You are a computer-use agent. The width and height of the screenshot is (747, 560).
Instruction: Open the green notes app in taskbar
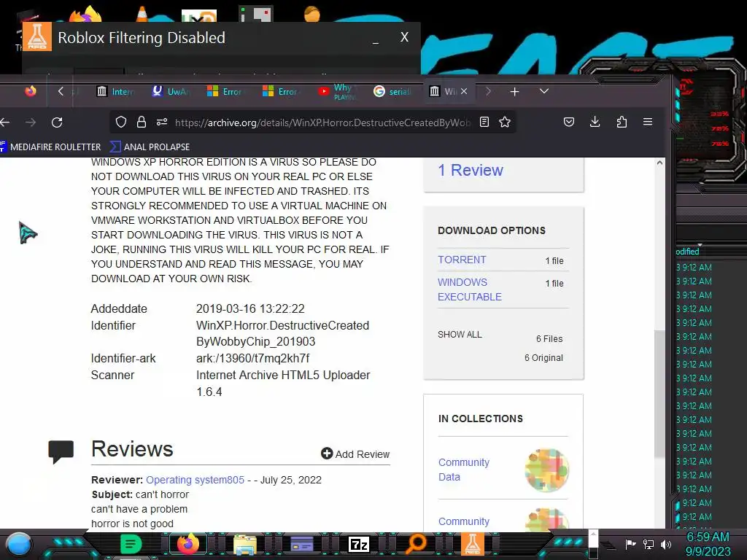pyautogui.click(x=131, y=544)
